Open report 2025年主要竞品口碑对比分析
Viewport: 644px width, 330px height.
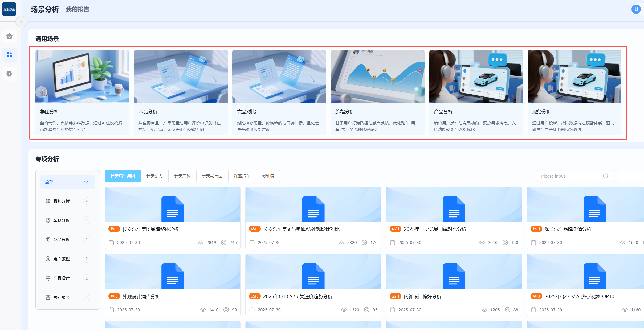435,229
